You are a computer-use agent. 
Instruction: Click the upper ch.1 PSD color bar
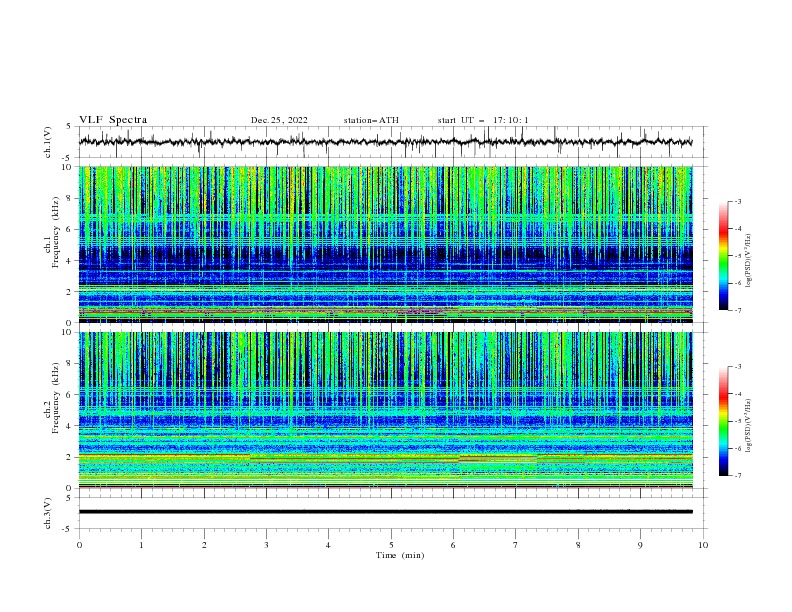[x=723, y=256]
